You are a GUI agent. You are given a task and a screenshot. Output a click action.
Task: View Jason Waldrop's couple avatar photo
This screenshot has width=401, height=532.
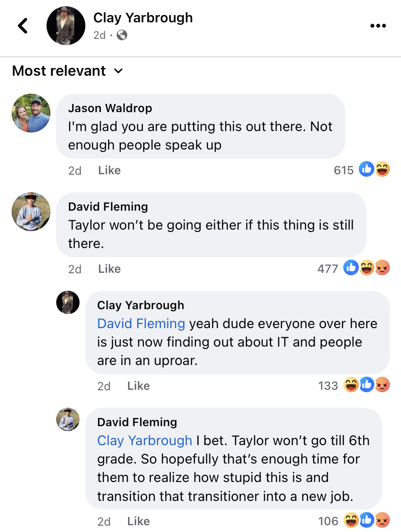31,113
